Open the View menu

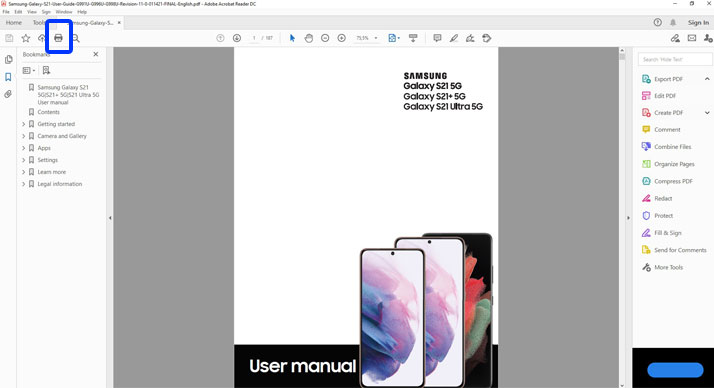(x=32, y=12)
